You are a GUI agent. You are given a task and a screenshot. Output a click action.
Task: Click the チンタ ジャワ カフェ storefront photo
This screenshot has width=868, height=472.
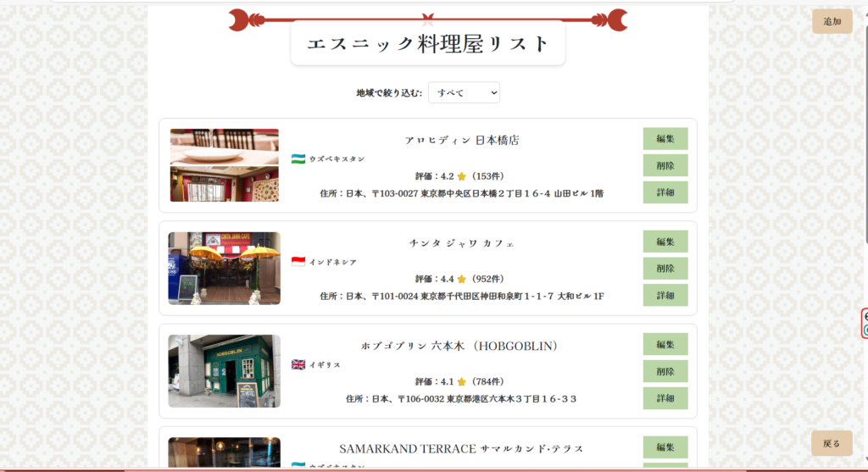224,268
